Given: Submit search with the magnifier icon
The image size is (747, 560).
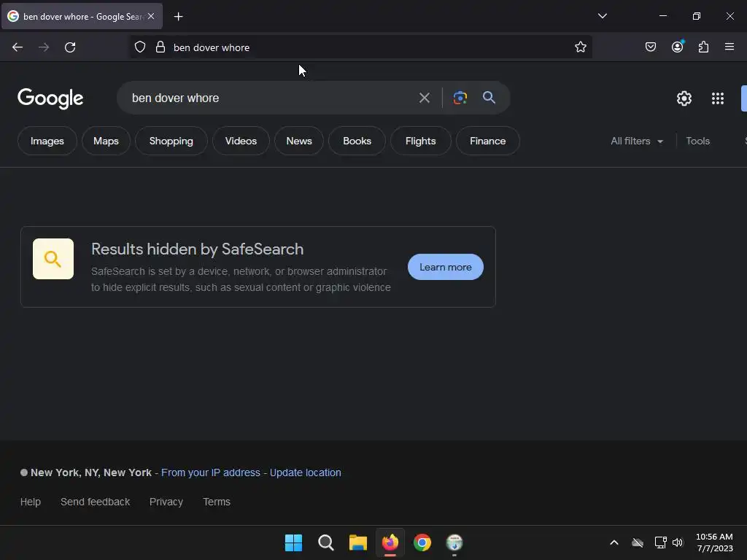Looking at the screenshot, I should 489,98.
